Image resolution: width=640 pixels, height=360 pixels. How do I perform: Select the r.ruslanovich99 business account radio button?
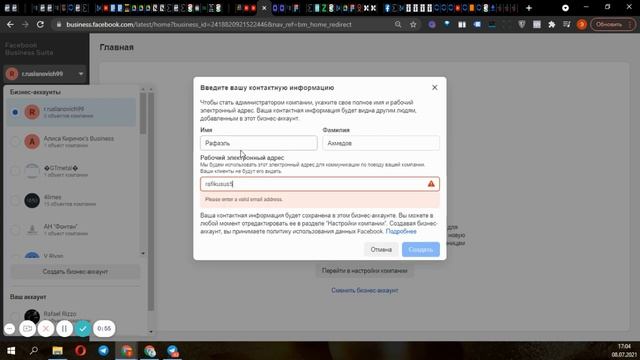[x=15, y=112]
